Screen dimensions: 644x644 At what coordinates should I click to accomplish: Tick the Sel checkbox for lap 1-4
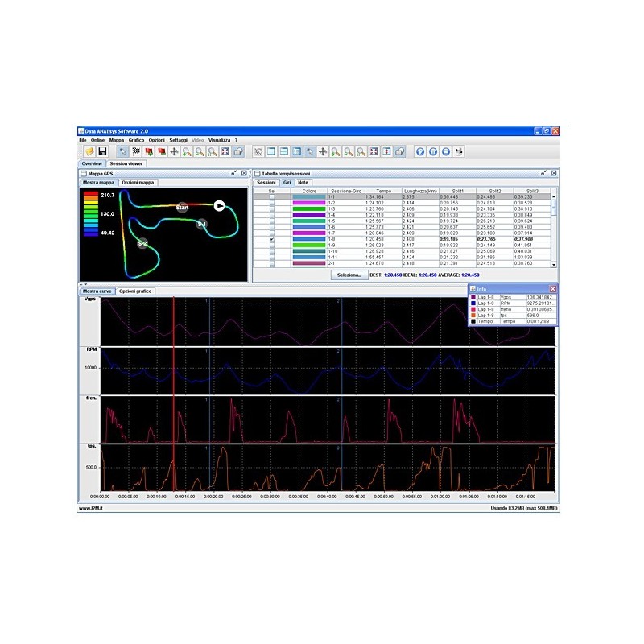pos(272,215)
